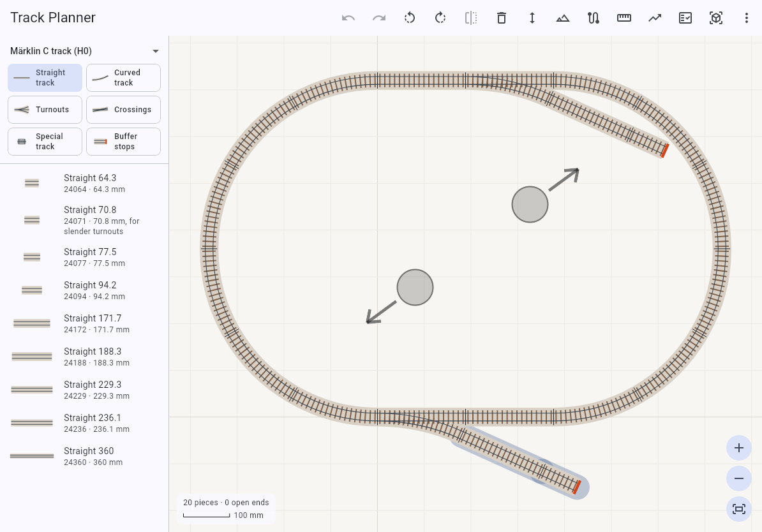762x532 pixels.
Task: Select the Crossings category
Action: coord(123,110)
